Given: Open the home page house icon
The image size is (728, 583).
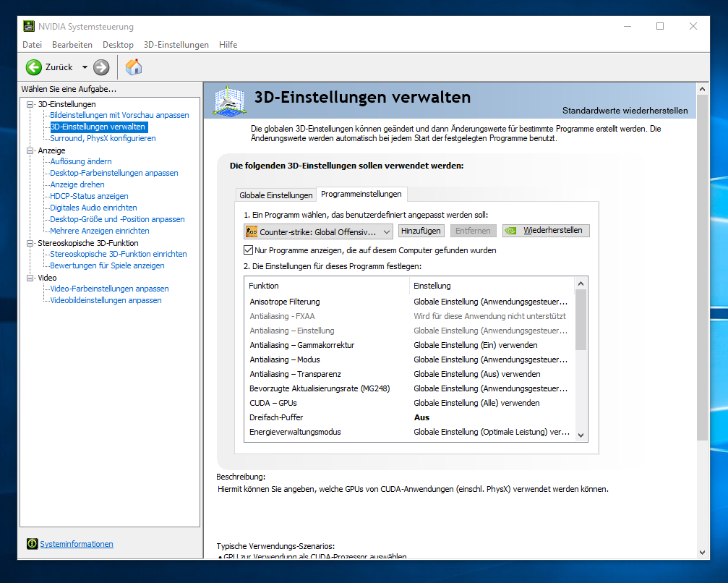Looking at the screenshot, I should (x=134, y=67).
